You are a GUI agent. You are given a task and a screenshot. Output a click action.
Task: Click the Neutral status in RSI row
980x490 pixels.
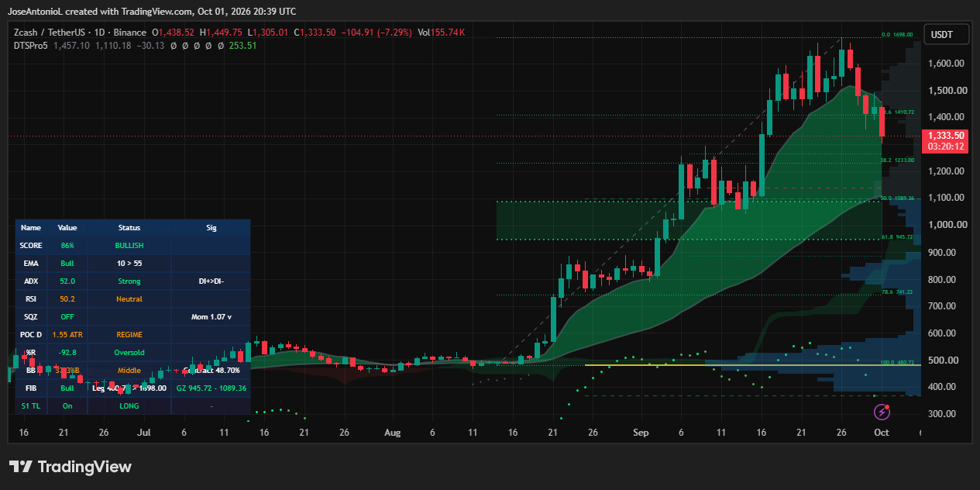tap(129, 299)
